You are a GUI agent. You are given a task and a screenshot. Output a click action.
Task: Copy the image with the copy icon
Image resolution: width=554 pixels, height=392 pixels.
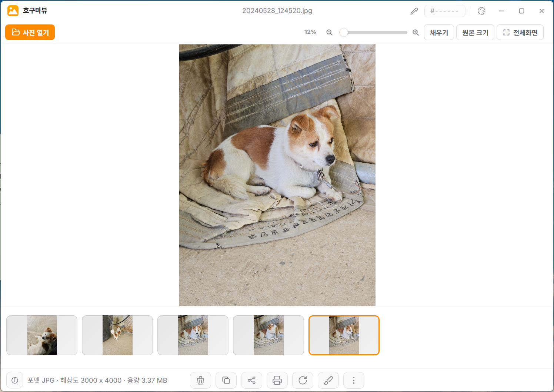point(226,380)
